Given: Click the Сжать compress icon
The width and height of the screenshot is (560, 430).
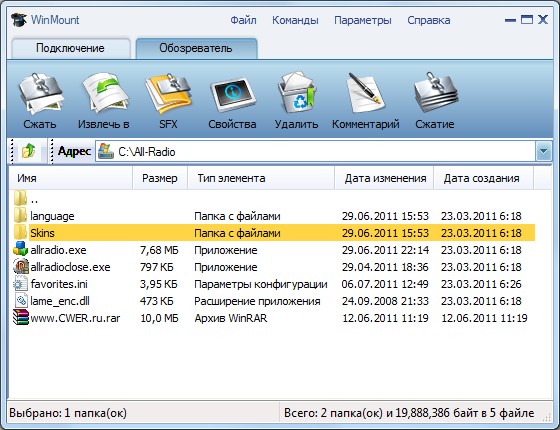Looking at the screenshot, I should tap(40, 94).
